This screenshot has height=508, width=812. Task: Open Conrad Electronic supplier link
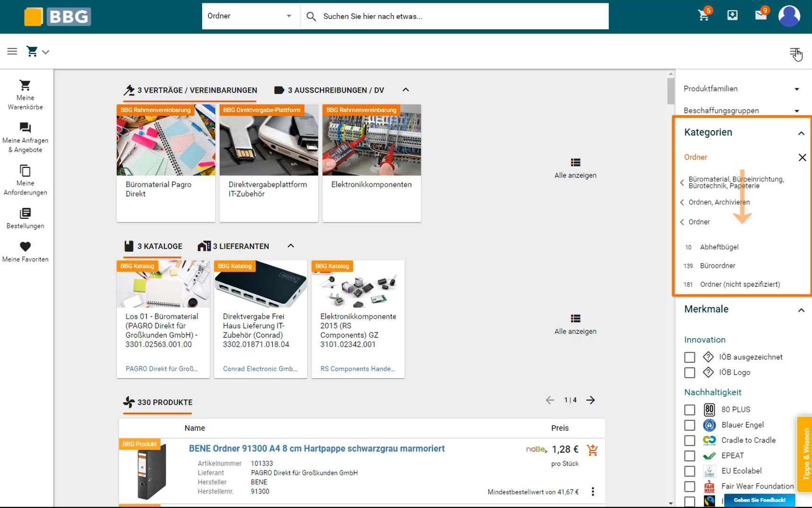click(x=260, y=369)
